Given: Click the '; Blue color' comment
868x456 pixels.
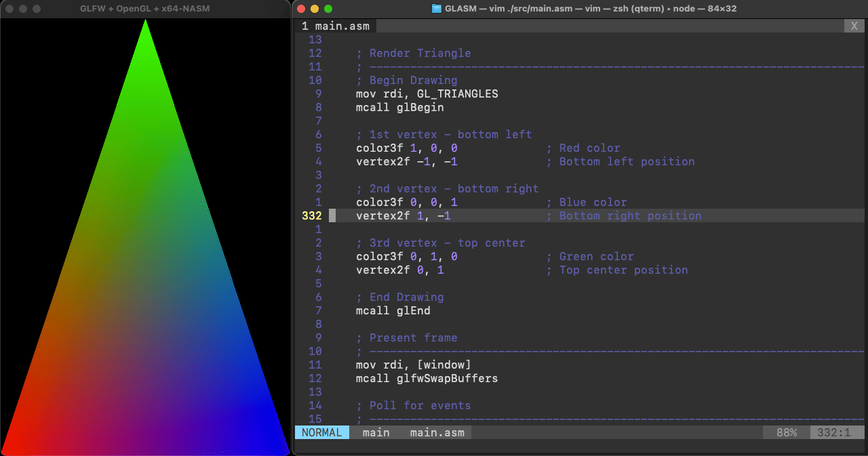Looking at the screenshot, I should 587,203.
